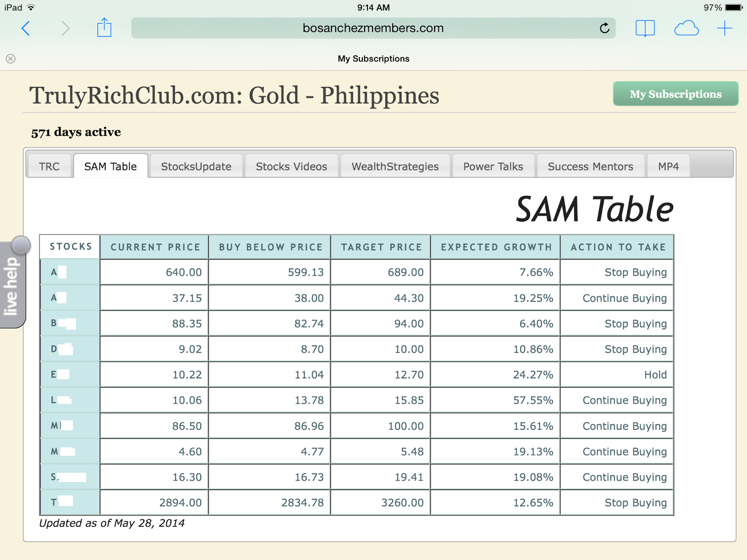Select buy below price 38.00
Image resolution: width=747 pixels, height=560 pixels.
pos(270,298)
